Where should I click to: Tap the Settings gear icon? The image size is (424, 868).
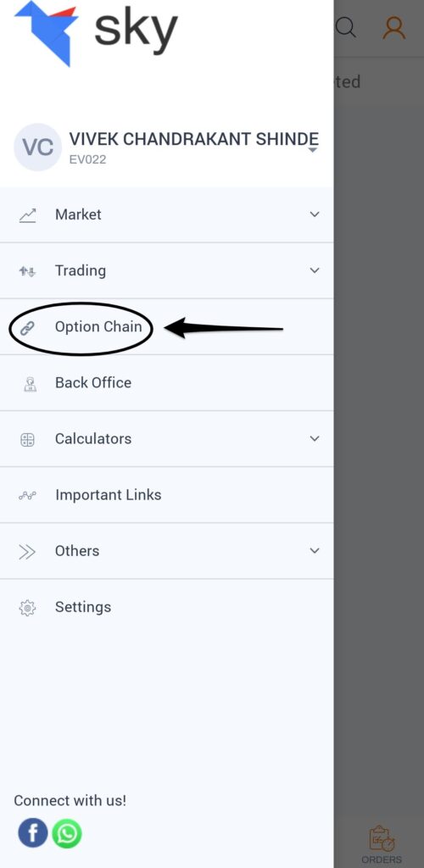(27, 607)
